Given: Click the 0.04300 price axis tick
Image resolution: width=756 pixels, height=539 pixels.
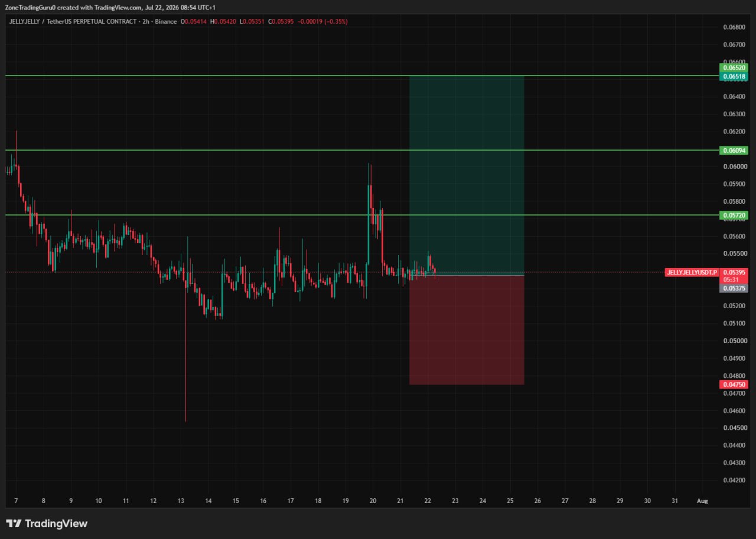Looking at the screenshot, I should point(733,462).
